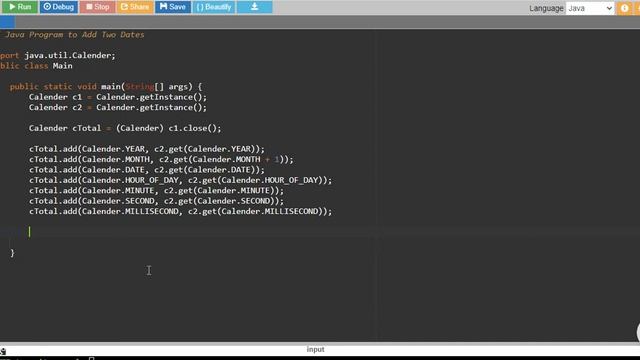Open the orange info icon
640x360 pixels.
(624, 8)
